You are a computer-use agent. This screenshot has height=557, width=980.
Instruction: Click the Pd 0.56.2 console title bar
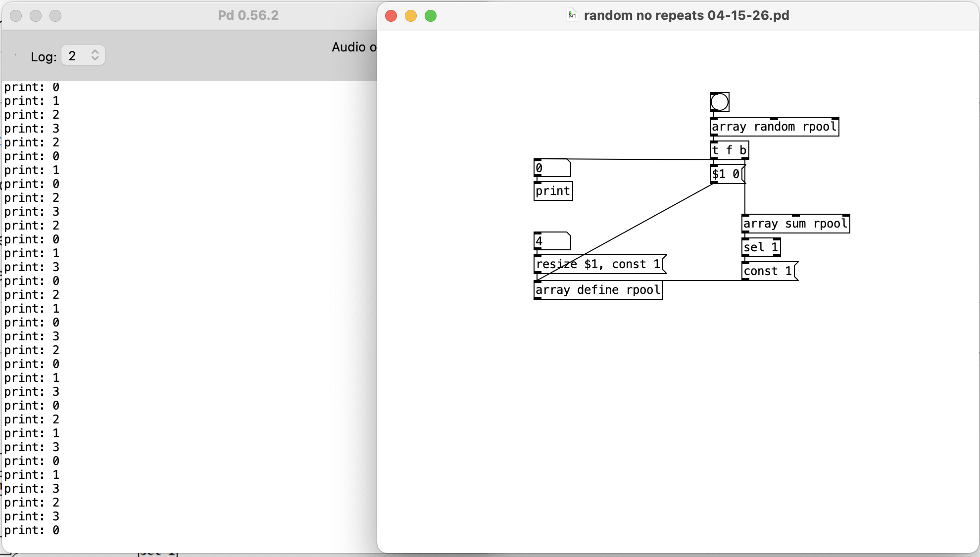(x=247, y=15)
